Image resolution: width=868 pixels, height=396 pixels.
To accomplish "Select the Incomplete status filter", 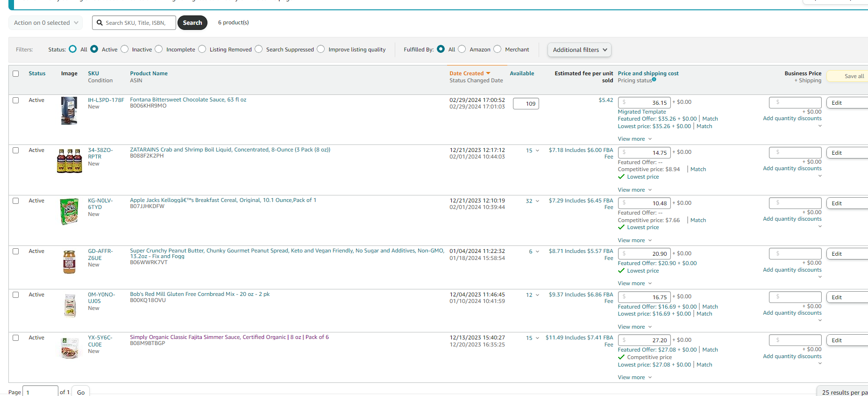I will tap(159, 49).
